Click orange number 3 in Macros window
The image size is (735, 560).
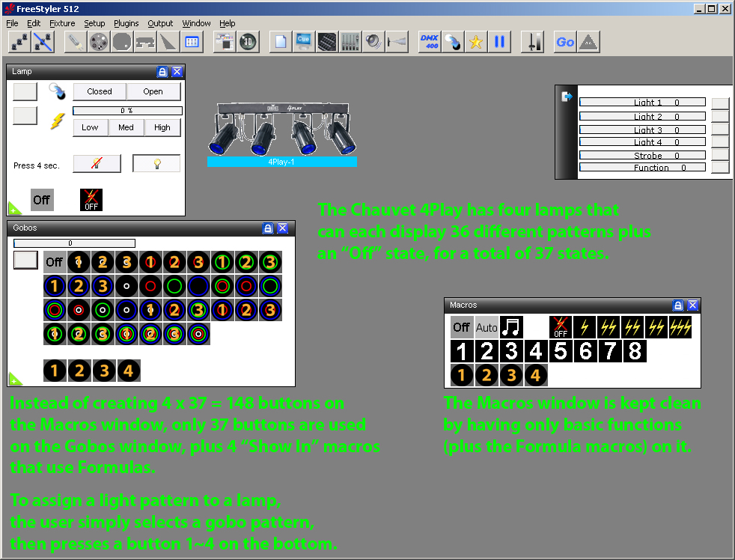[511, 375]
